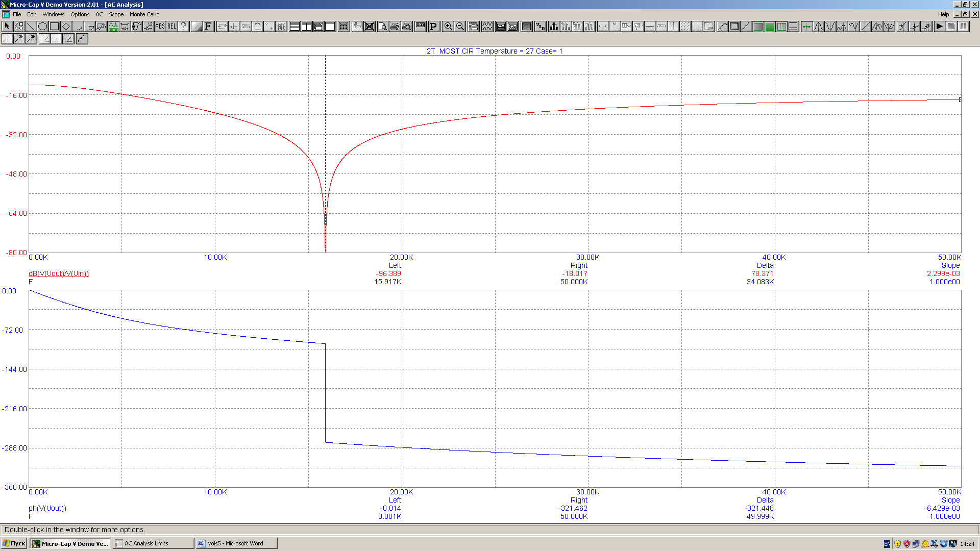Click the phase Slope value -6.429e-03

click(x=942, y=509)
